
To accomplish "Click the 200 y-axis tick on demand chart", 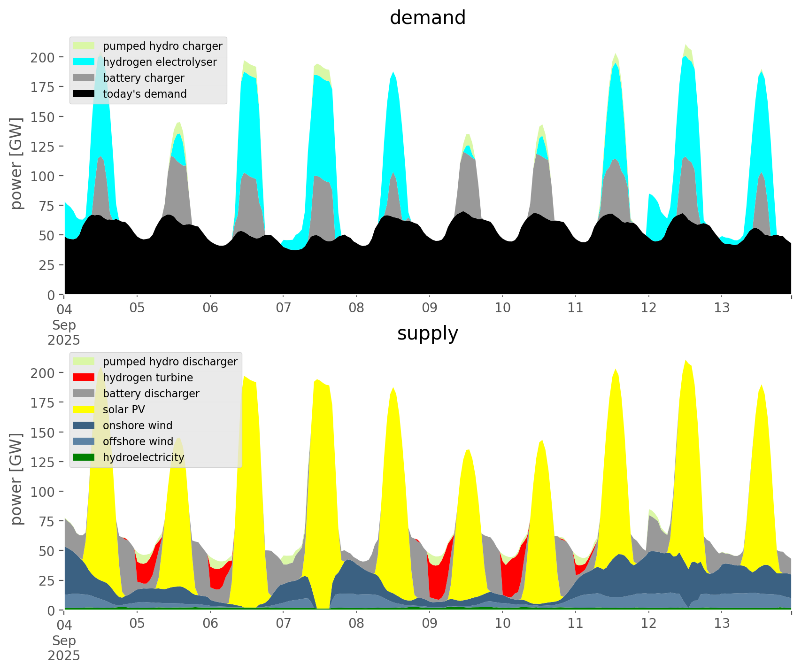I will click(43, 57).
